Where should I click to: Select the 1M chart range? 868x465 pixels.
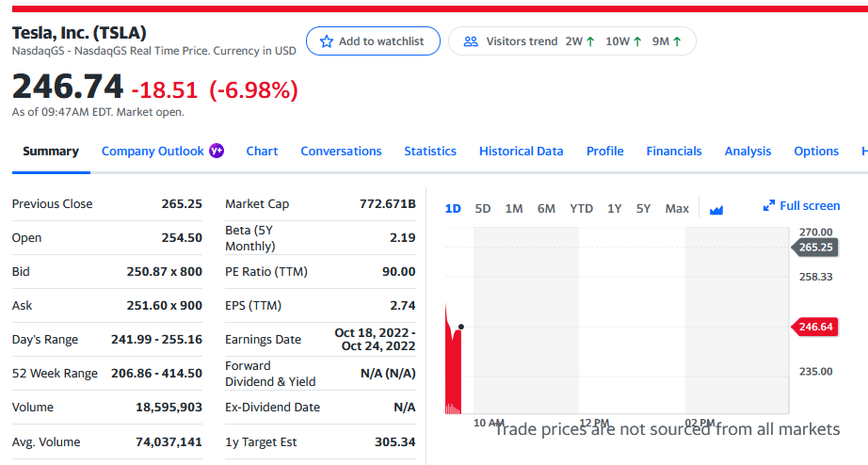(x=514, y=209)
